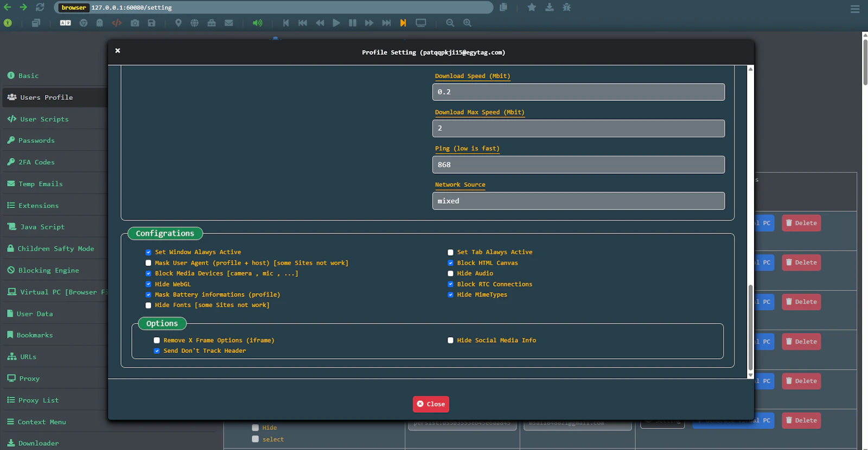Go back with the green left arrow
Screen dimensions: 868x450
click(7, 7)
